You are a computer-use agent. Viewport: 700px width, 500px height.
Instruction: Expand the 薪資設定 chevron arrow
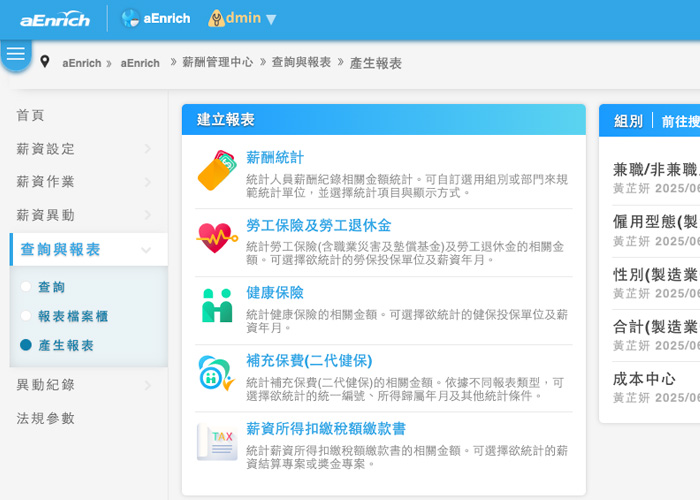(148, 149)
